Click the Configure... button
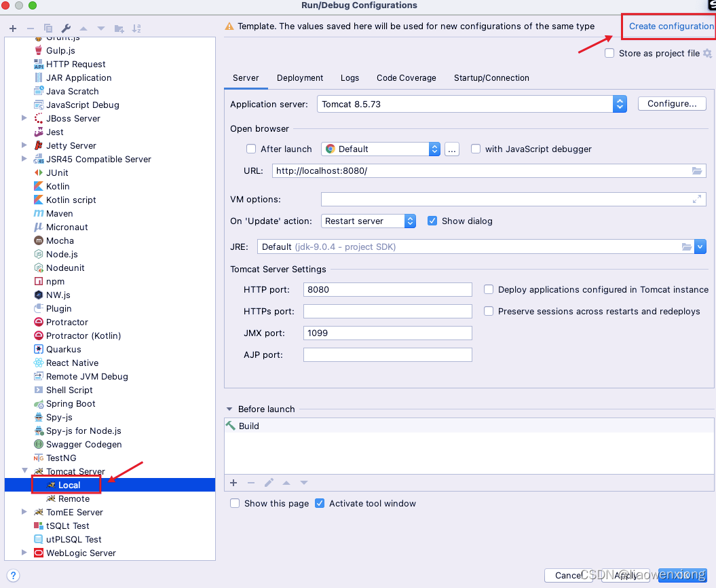The height and width of the screenshot is (588, 716). point(672,104)
